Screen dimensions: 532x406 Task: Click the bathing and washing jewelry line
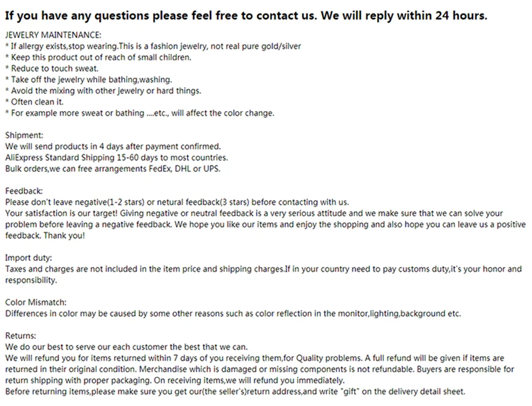pyautogui.click(x=88, y=80)
